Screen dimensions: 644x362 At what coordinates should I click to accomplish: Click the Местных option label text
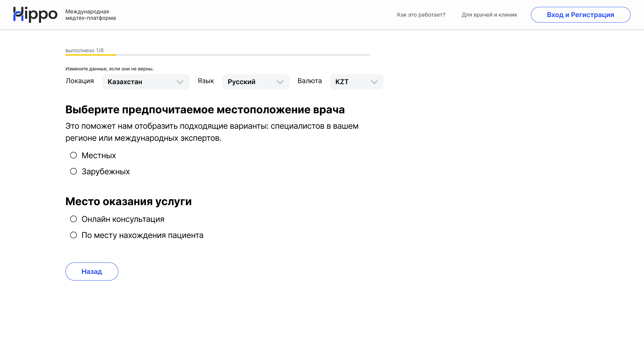coord(99,156)
